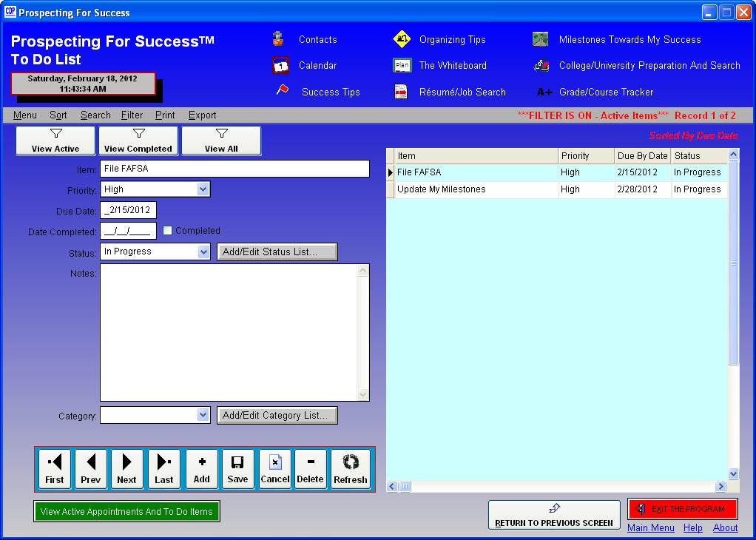Screen dimensions: 756x540
Task: Open the Contacts icon
Action: tap(278, 39)
